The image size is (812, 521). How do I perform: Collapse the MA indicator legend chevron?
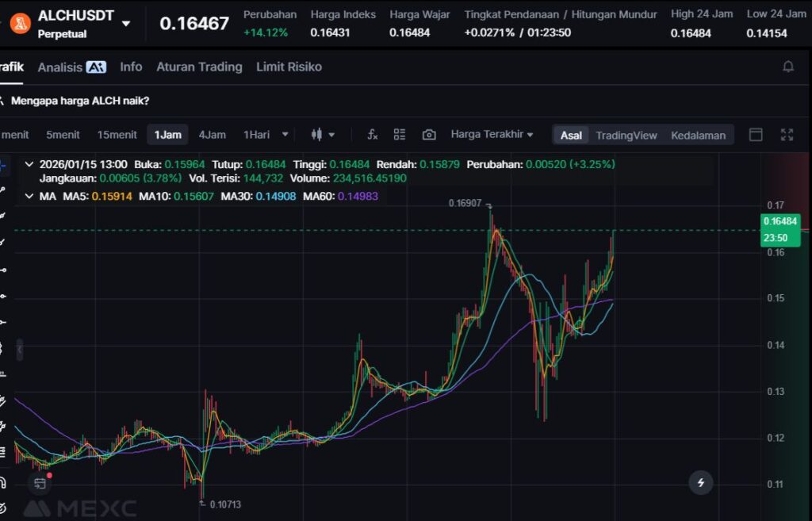(x=29, y=195)
